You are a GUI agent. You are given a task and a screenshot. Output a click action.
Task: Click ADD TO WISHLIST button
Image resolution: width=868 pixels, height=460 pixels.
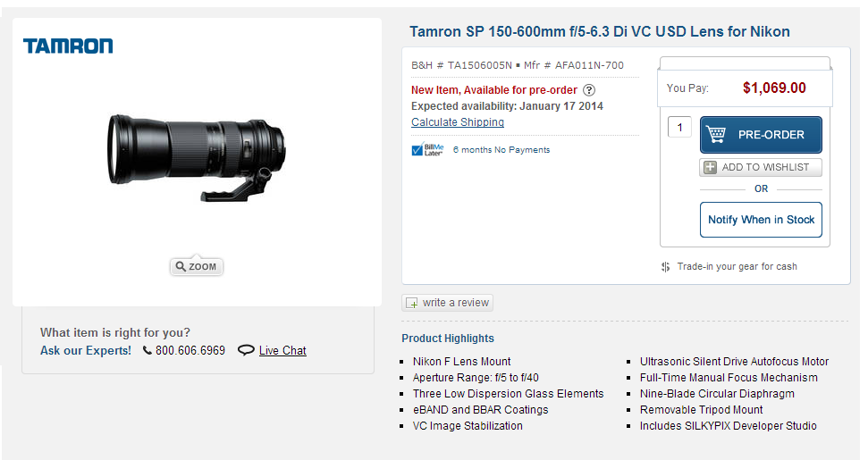761,167
